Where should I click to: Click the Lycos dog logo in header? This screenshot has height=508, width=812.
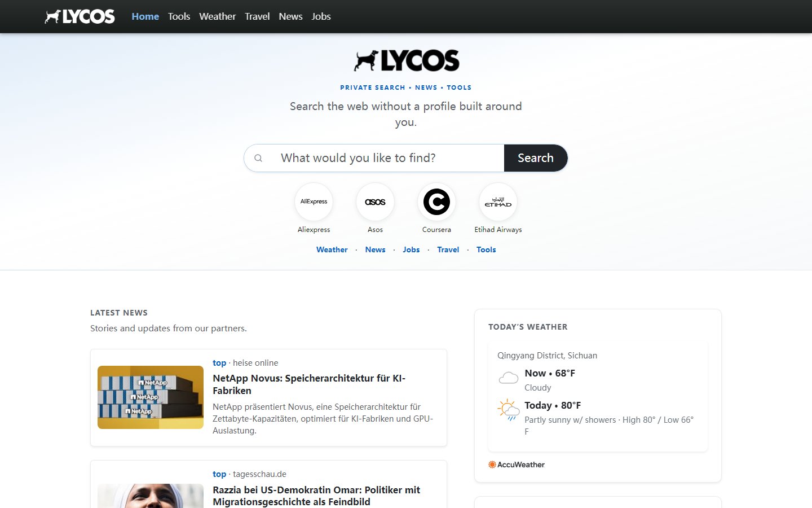coord(80,16)
